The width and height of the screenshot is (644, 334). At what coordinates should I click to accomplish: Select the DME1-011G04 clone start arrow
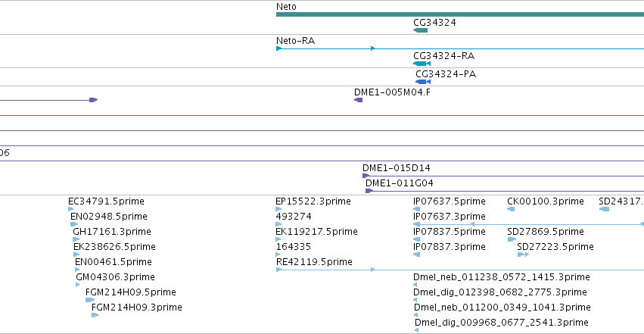coord(369,191)
